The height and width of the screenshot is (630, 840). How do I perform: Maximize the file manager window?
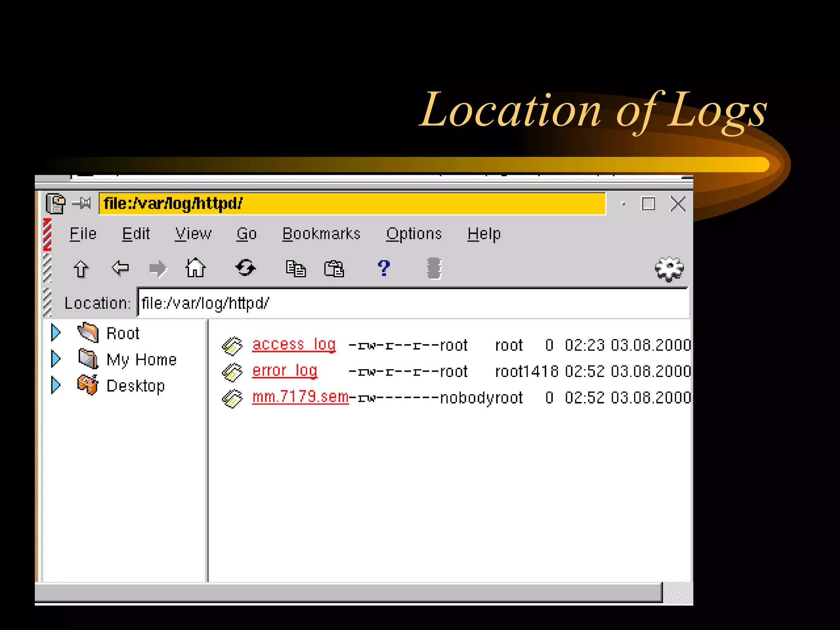pyautogui.click(x=648, y=203)
